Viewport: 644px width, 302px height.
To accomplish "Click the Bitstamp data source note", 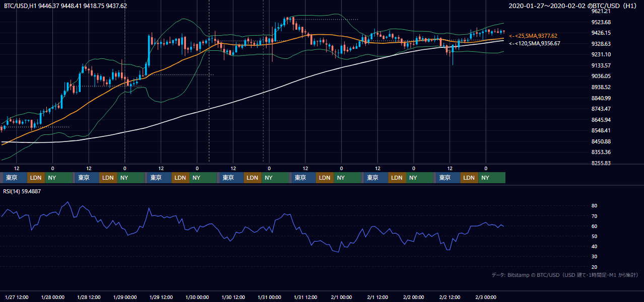I will click(x=565, y=275).
